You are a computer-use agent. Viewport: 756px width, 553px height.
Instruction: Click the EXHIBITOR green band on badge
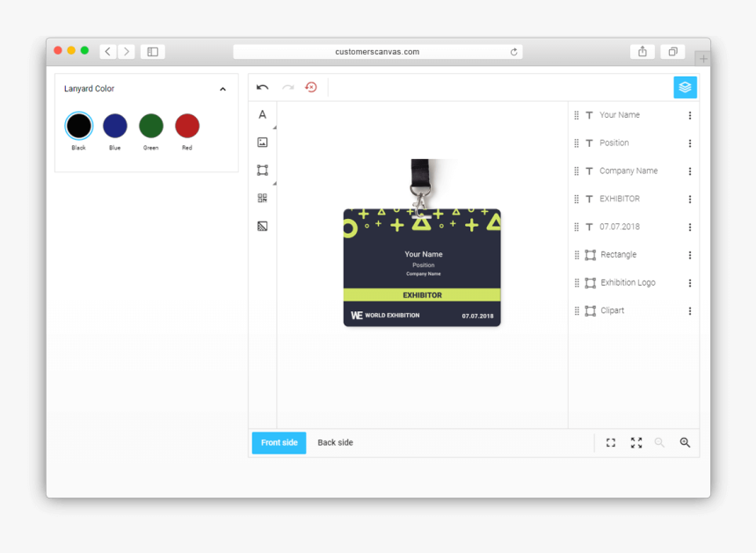coord(422,295)
